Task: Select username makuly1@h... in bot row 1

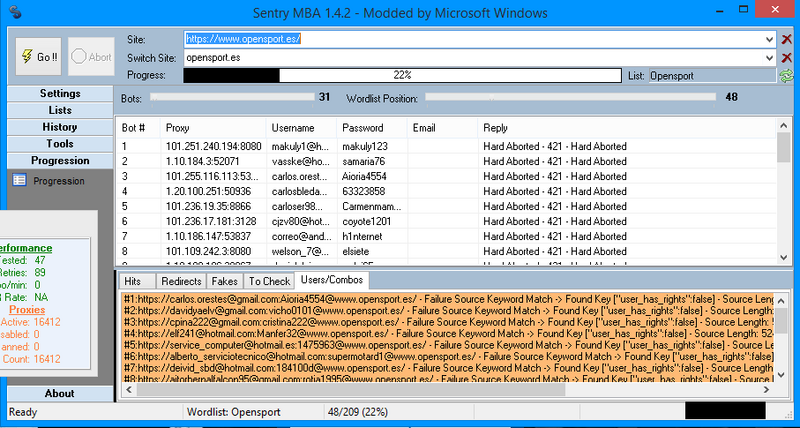Action: click(x=300, y=146)
